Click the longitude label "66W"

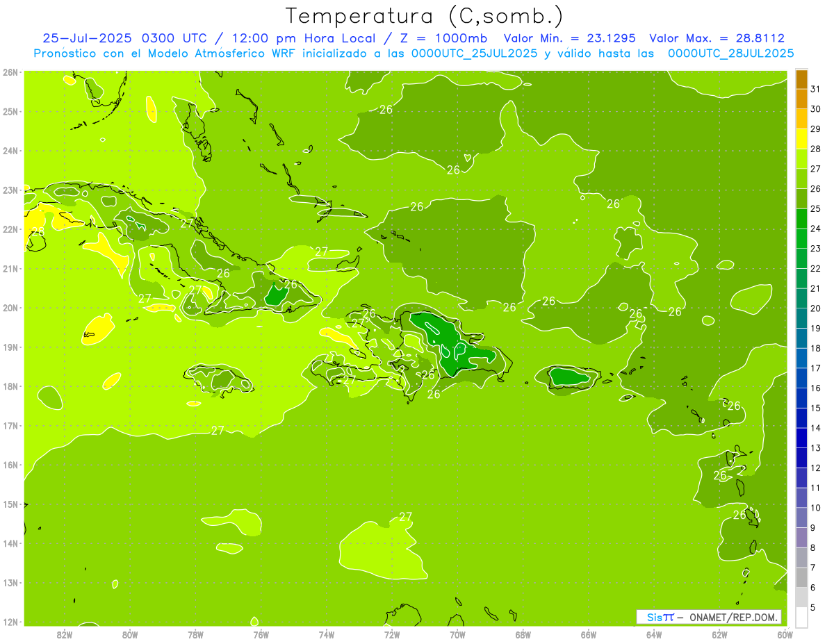pos(588,634)
